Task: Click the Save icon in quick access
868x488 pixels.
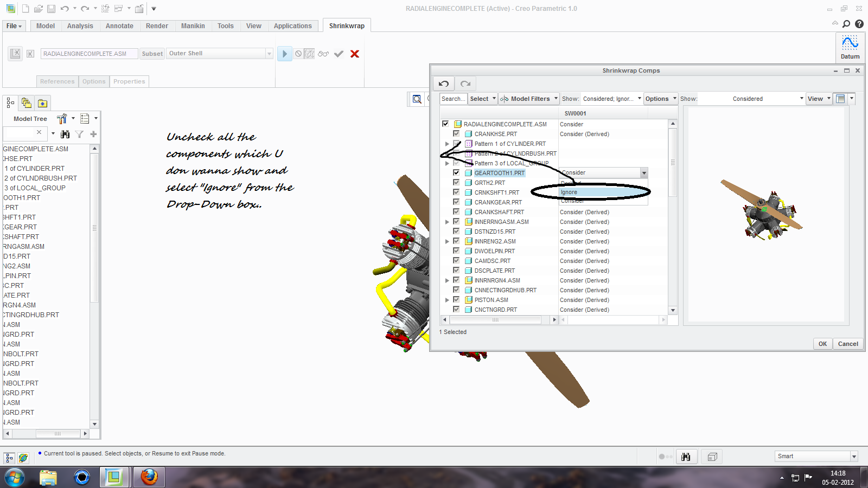Action: 51,9
